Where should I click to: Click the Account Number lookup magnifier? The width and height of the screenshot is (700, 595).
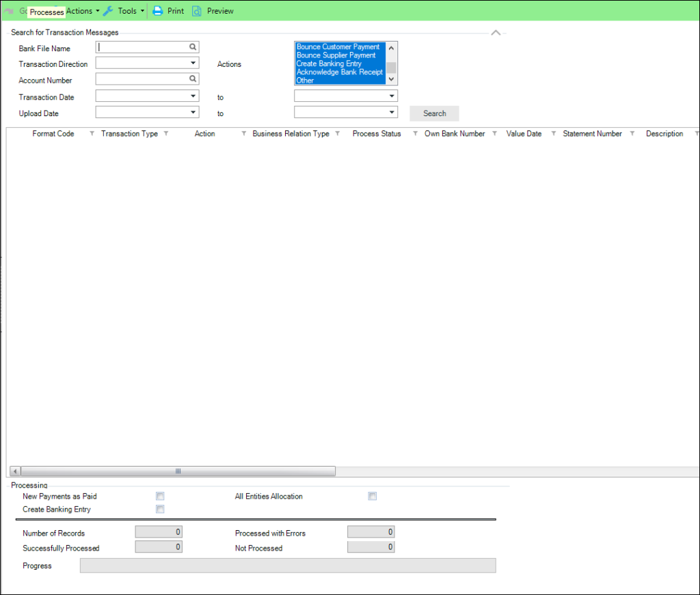tap(193, 79)
